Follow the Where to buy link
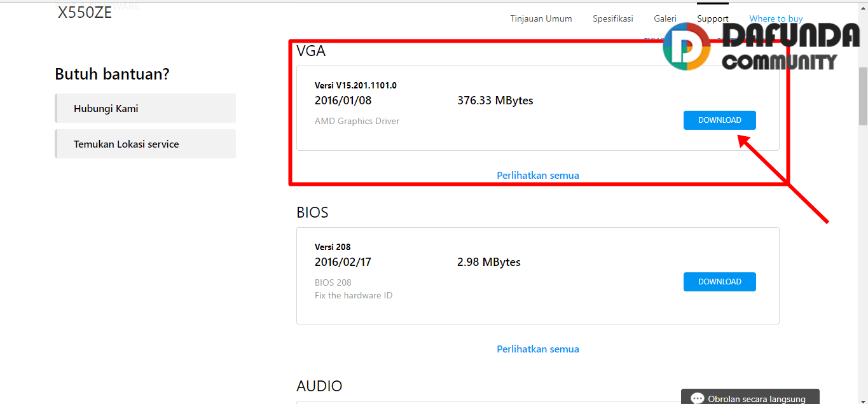868x404 pixels. point(775,18)
